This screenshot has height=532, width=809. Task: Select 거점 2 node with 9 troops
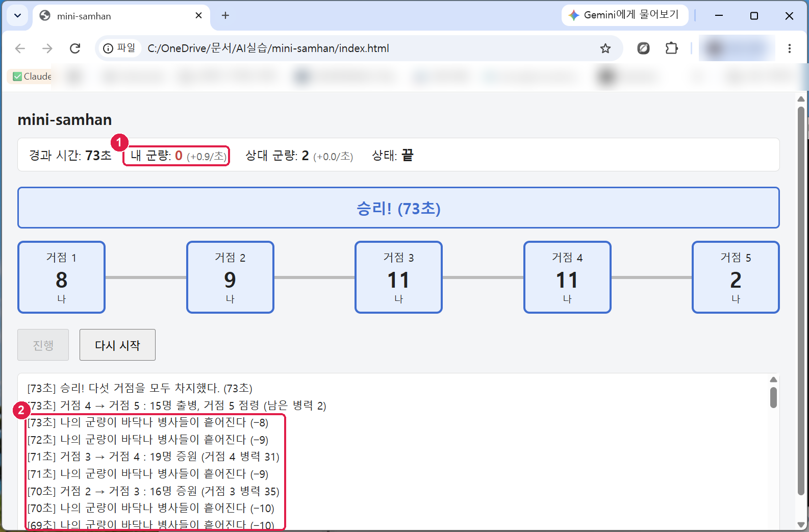(230, 277)
